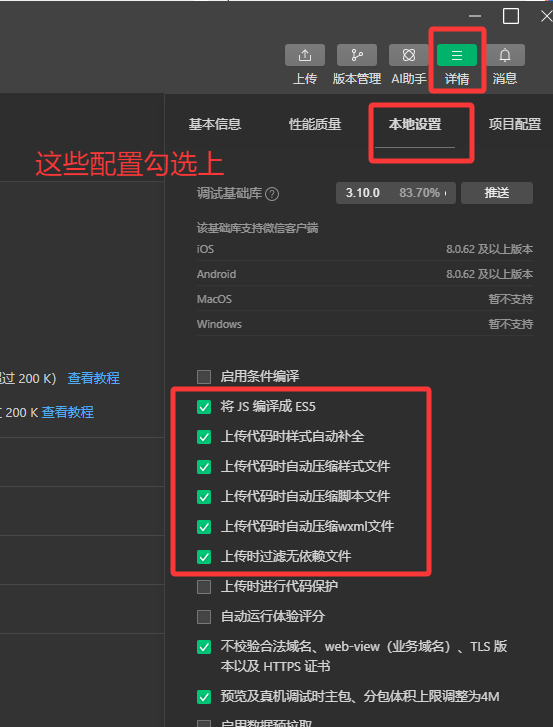Viewport: 553px width, 727px height.
Task: Open the lower 查看教程 link after 200 K
Action: (68, 412)
